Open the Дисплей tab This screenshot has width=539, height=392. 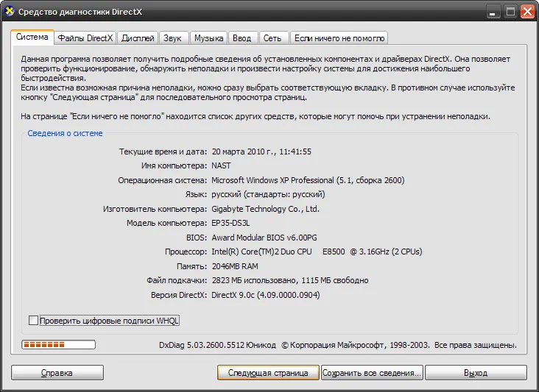point(138,38)
